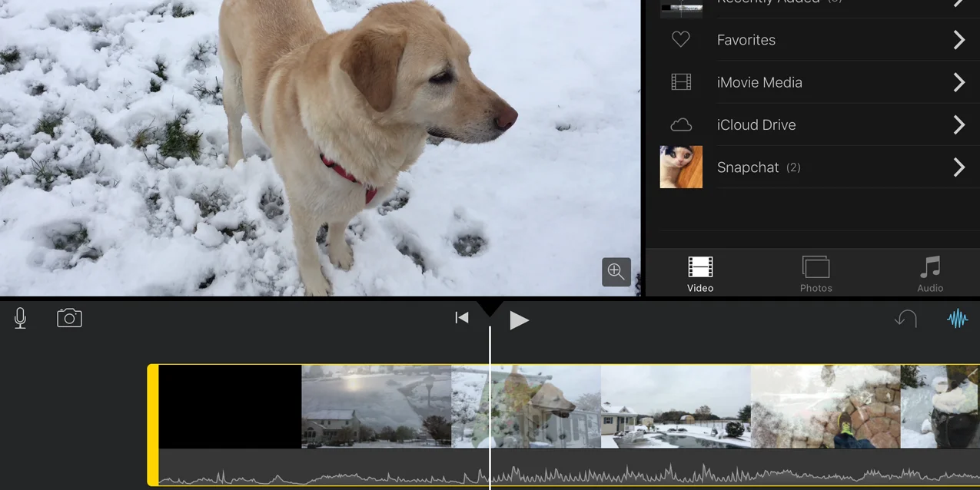Select the dog crossfade clip in timeline
Image resolution: width=980 pixels, height=490 pixels.
pos(526,406)
